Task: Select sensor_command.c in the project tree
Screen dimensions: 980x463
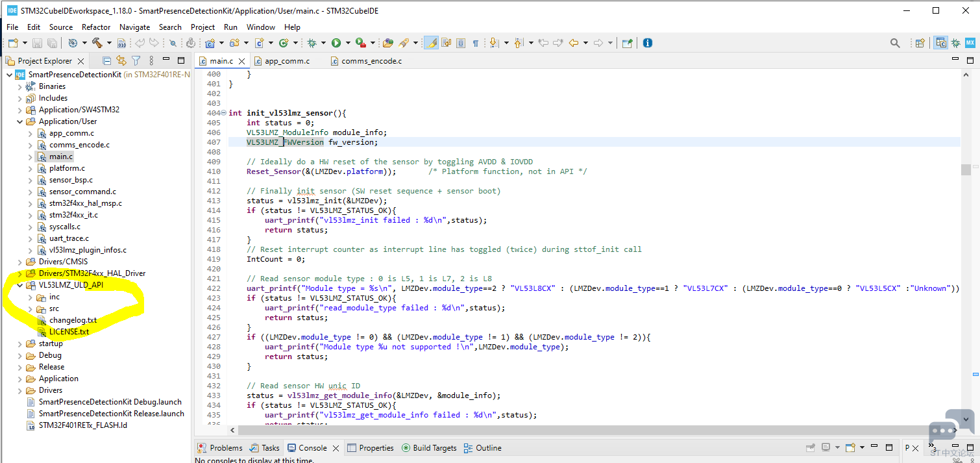Action: pyautogui.click(x=82, y=192)
